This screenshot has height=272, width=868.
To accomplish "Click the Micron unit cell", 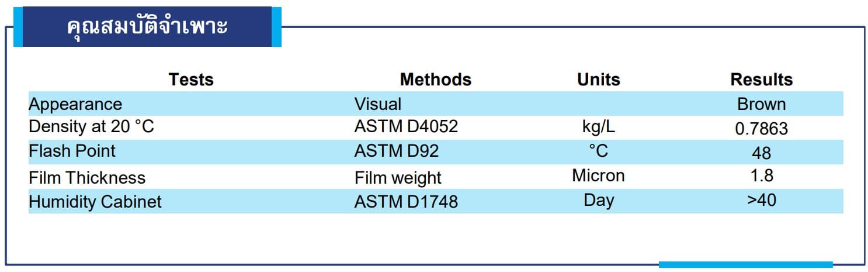I will pyautogui.click(x=598, y=175).
